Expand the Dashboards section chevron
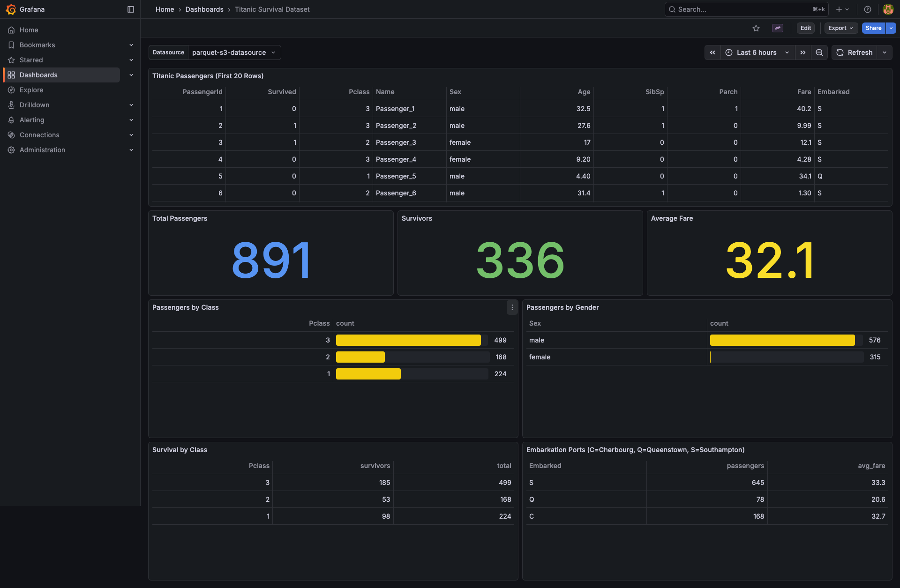Image resolution: width=900 pixels, height=588 pixels. (131, 75)
